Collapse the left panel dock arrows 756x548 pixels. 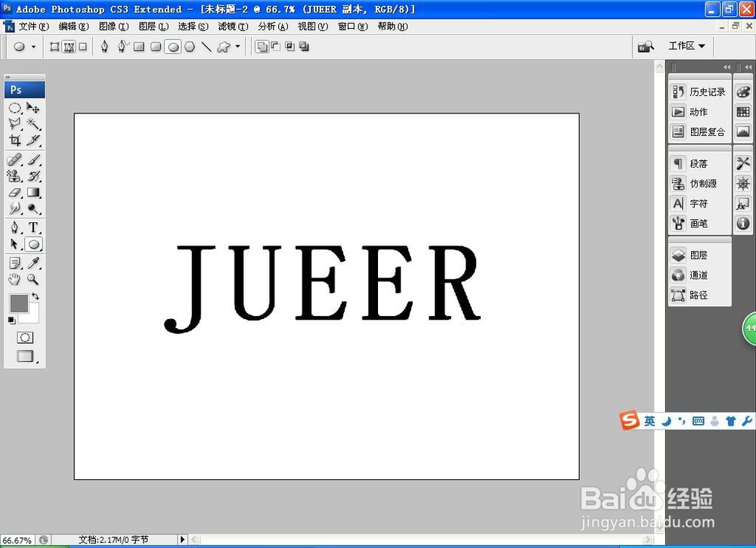[x=727, y=67]
